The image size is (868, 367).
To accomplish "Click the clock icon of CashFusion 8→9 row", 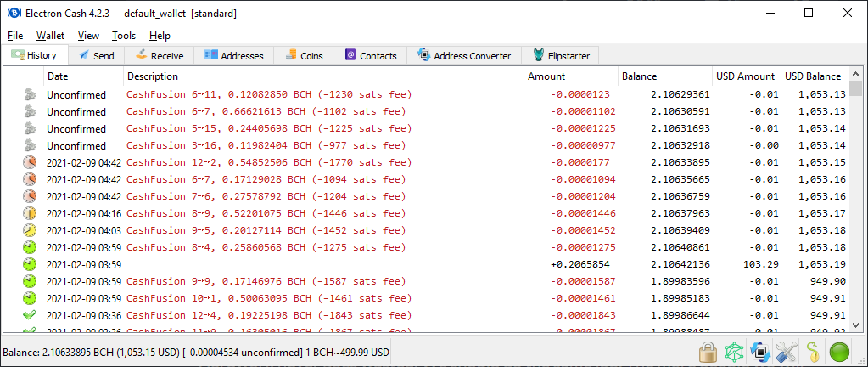I will 30,213.
